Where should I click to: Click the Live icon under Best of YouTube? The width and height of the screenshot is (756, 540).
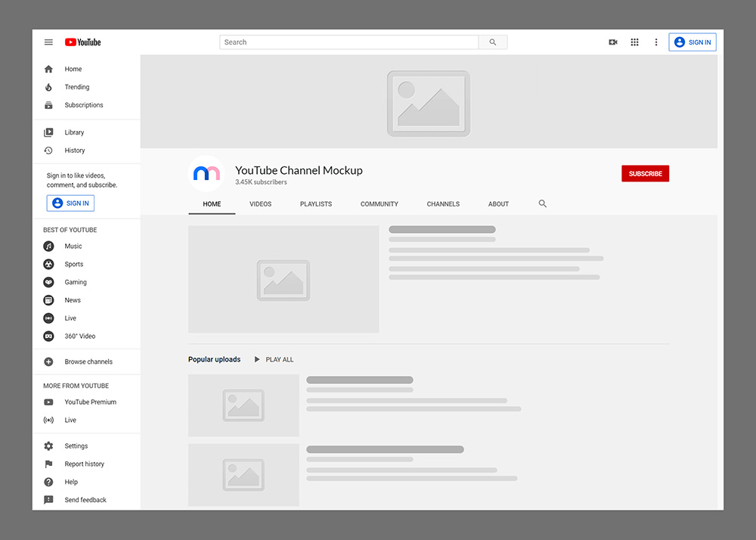(48, 318)
